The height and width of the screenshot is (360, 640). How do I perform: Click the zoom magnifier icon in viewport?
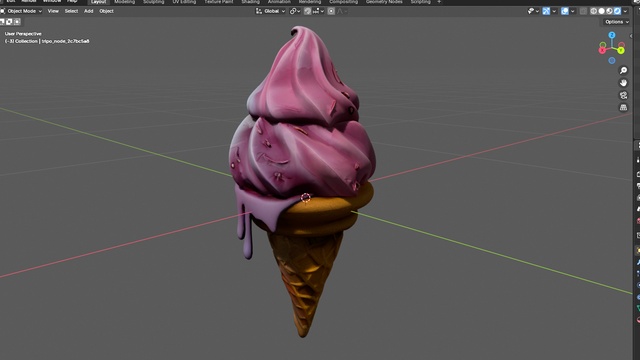623,71
